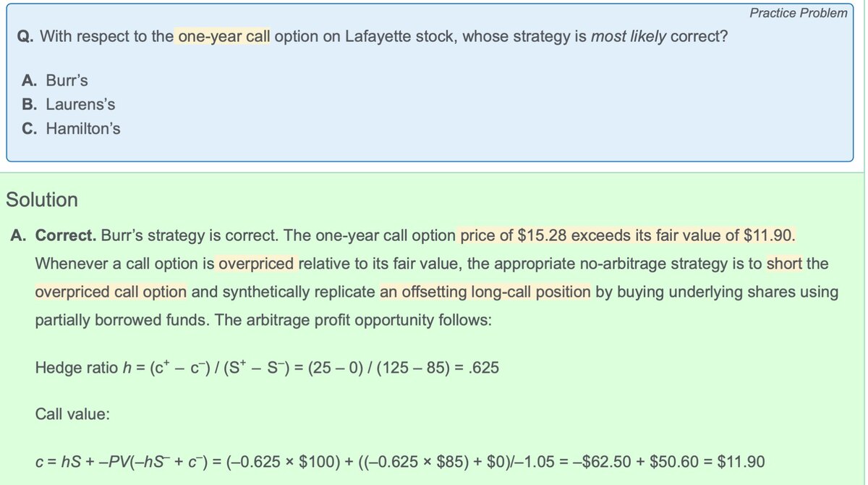Click the Practice Problem label
Screen dimensions: 868x485
[x=798, y=13]
